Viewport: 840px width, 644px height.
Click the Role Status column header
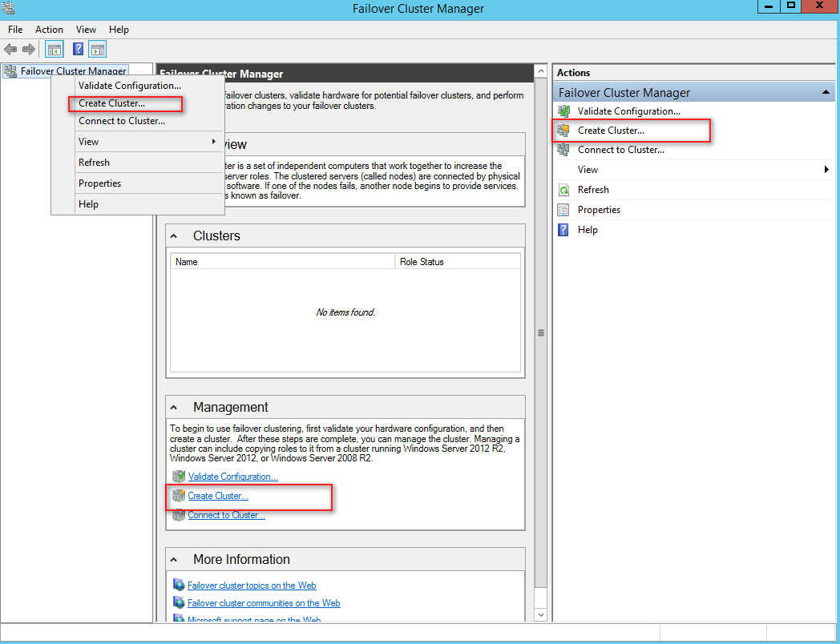coord(458,262)
